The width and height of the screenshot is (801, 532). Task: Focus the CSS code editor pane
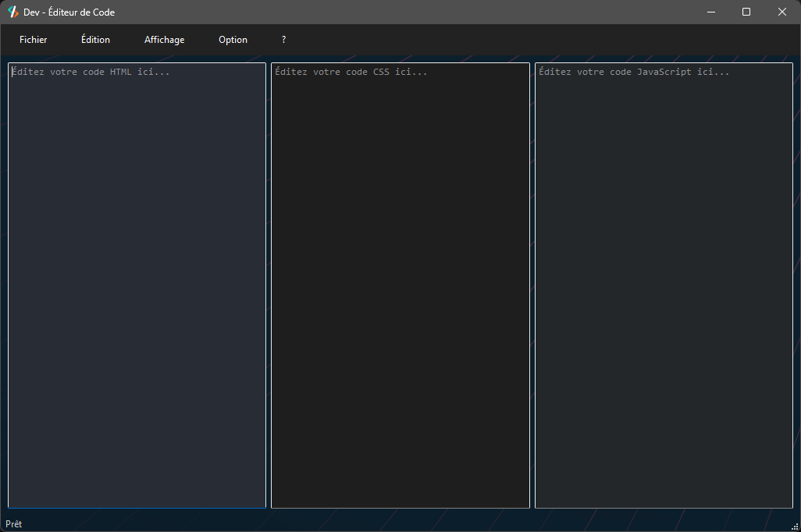click(x=400, y=289)
